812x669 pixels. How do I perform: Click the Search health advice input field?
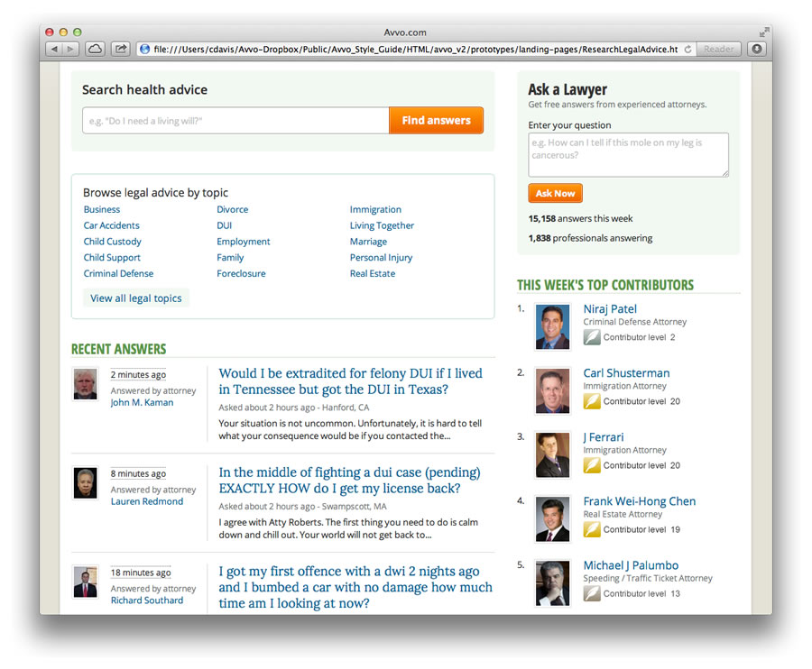click(235, 121)
